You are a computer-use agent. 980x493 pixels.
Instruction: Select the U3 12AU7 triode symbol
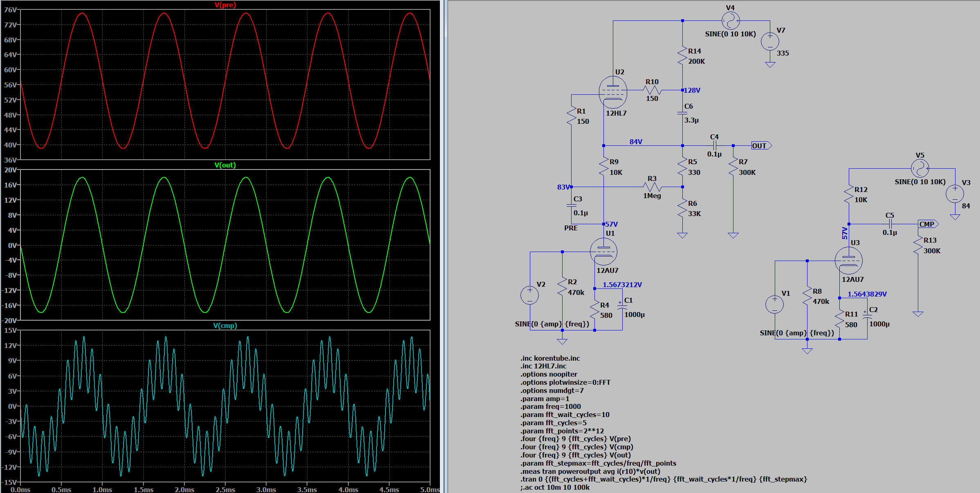[x=849, y=261]
